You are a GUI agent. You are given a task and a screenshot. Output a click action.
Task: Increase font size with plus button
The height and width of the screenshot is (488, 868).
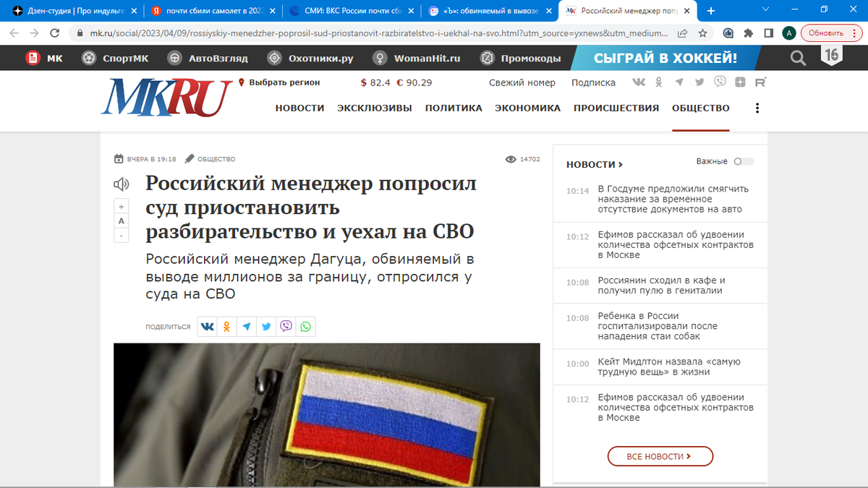pos(122,207)
